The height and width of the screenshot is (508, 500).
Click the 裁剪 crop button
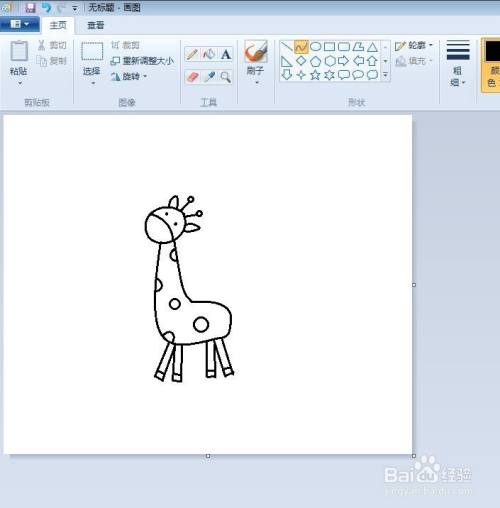(125, 45)
